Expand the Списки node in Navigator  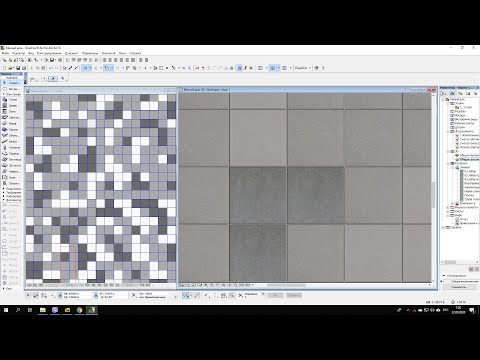coord(448,211)
